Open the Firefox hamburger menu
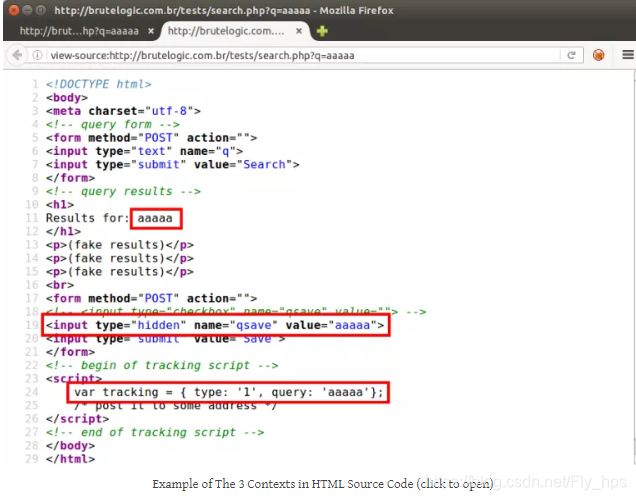Screen dimensions: 636x500 (628, 54)
